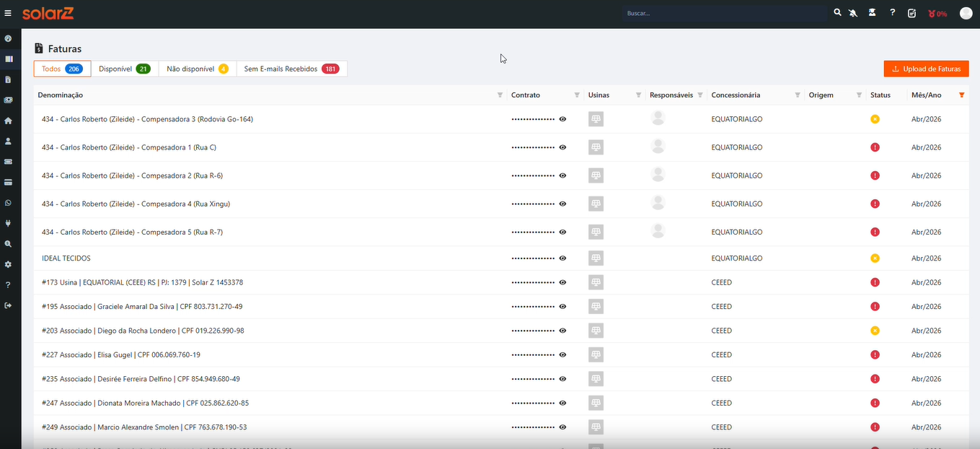Reveal the contract for Diego da Rocha row
Image resolution: width=980 pixels, height=449 pixels.
pos(562,331)
